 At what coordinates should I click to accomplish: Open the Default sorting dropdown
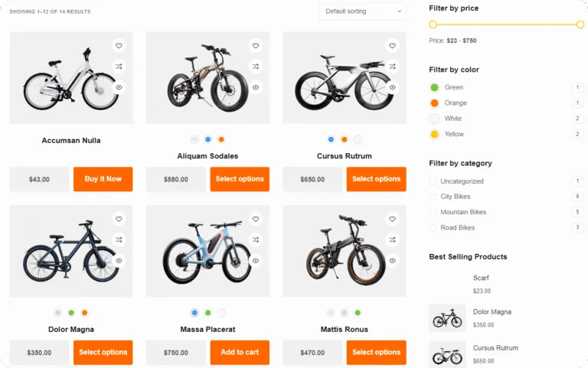pos(362,11)
